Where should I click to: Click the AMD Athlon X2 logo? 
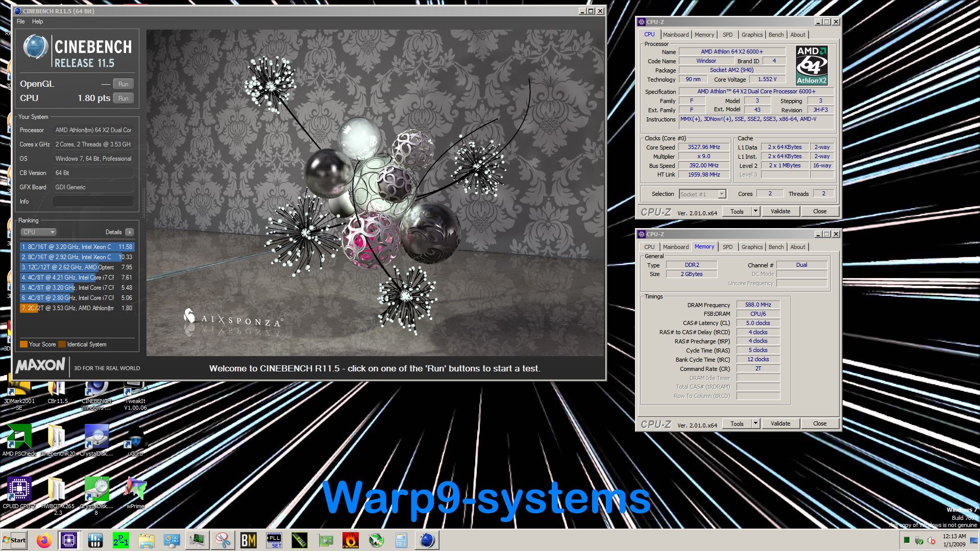(812, 65)
